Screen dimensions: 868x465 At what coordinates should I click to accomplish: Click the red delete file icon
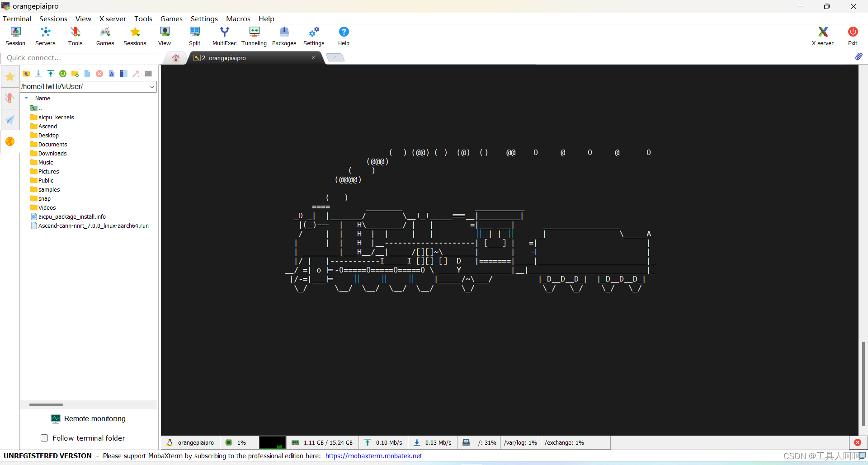99,74
